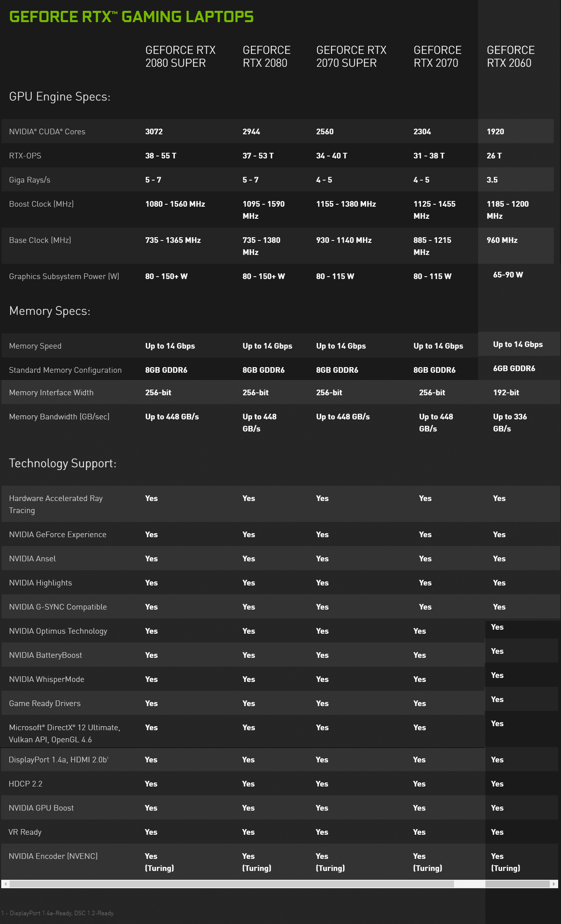Click the NVIDIA Optimus Technology row label
Viewport: 561px width, 924px height.
pyautogui.click(x=58, y=631)
